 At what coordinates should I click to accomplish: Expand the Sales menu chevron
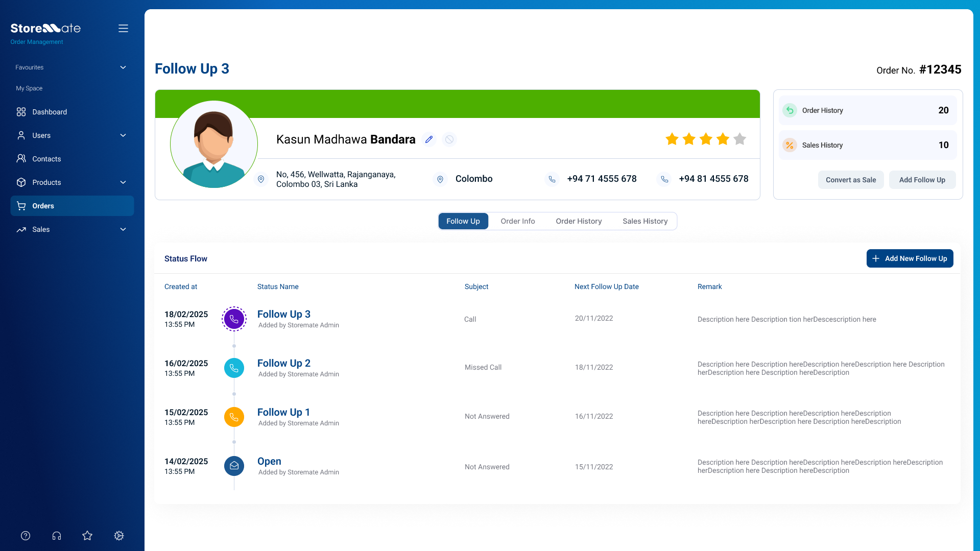tap(123, 229)
